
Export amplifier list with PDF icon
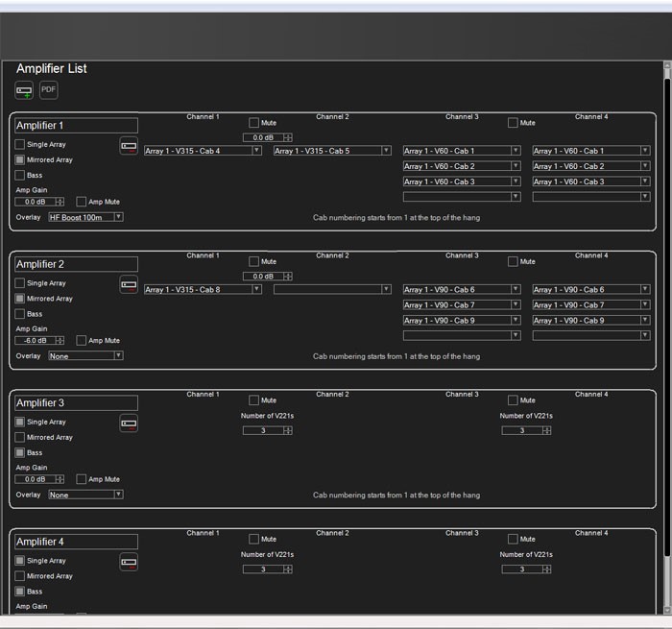(x=48, y=90)
